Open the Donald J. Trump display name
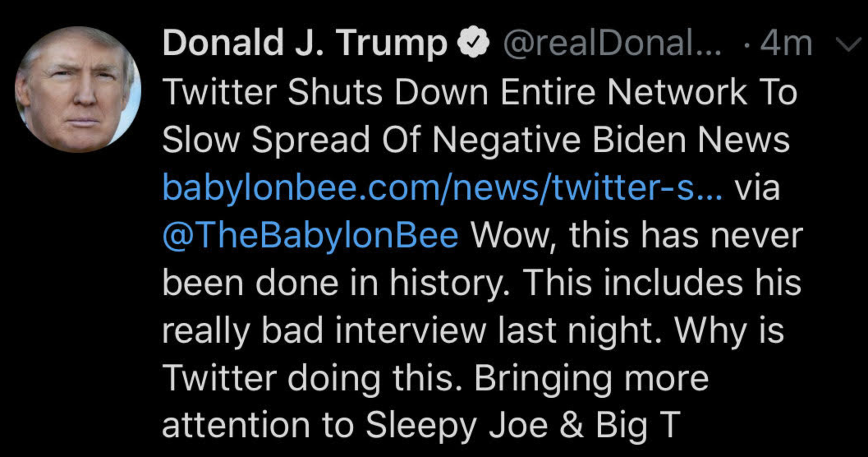The image size is (868, 457). point(305,43)
